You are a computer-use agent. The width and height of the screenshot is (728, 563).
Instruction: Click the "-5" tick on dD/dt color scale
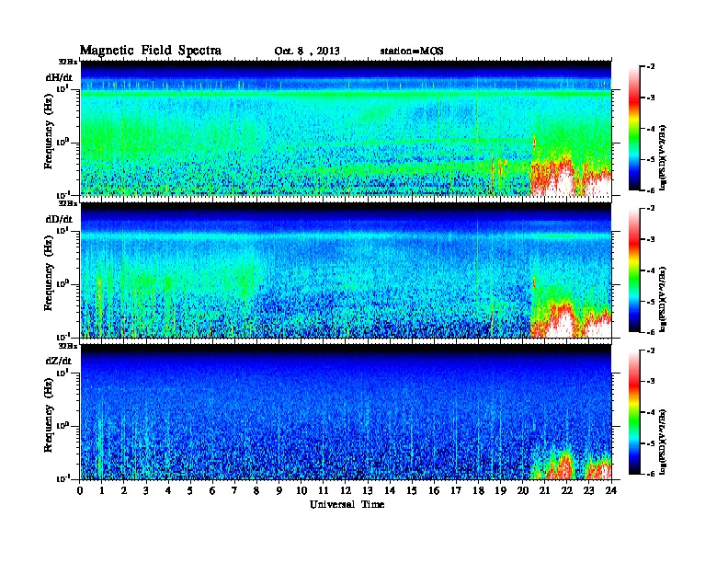point(651,302)
